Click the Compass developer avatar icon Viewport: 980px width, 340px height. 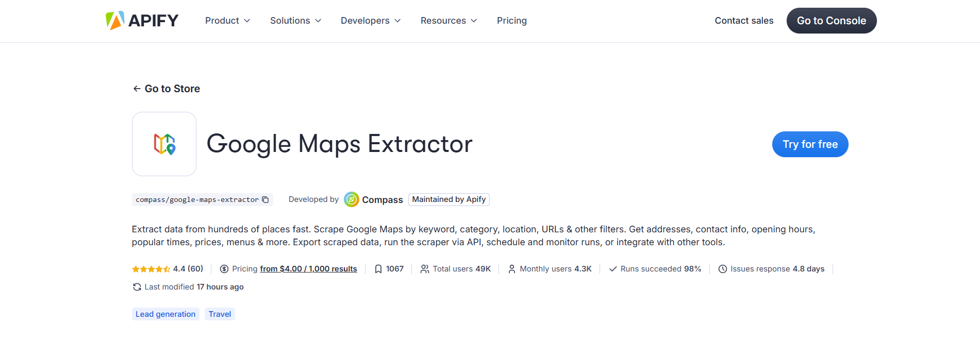click(x=352, y=199)
